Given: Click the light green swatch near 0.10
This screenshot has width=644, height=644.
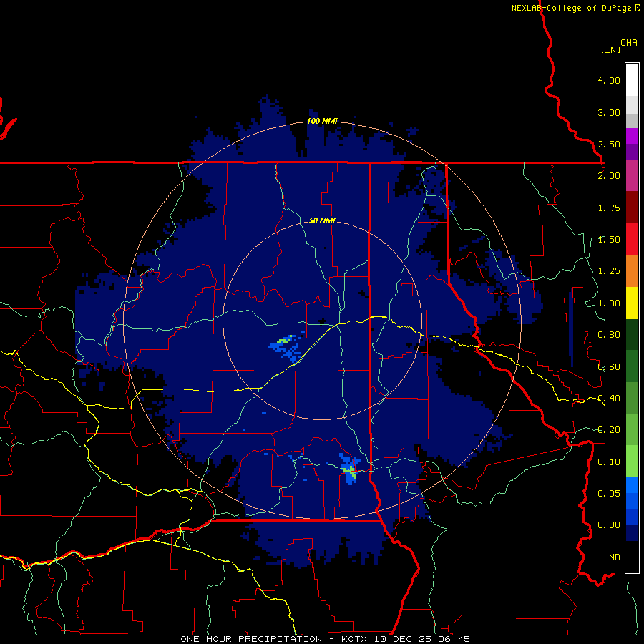Looking at the screenshot, I should click(632, 462).
